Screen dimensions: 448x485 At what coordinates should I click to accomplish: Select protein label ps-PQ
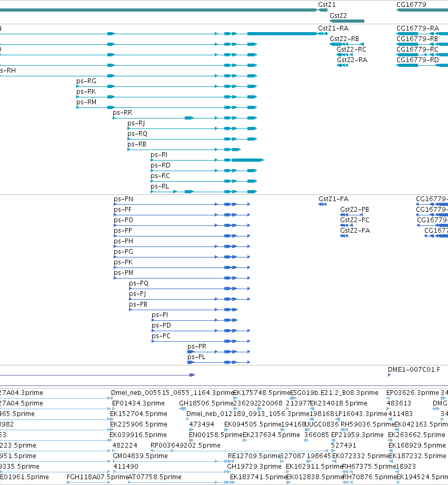point(139,283)
